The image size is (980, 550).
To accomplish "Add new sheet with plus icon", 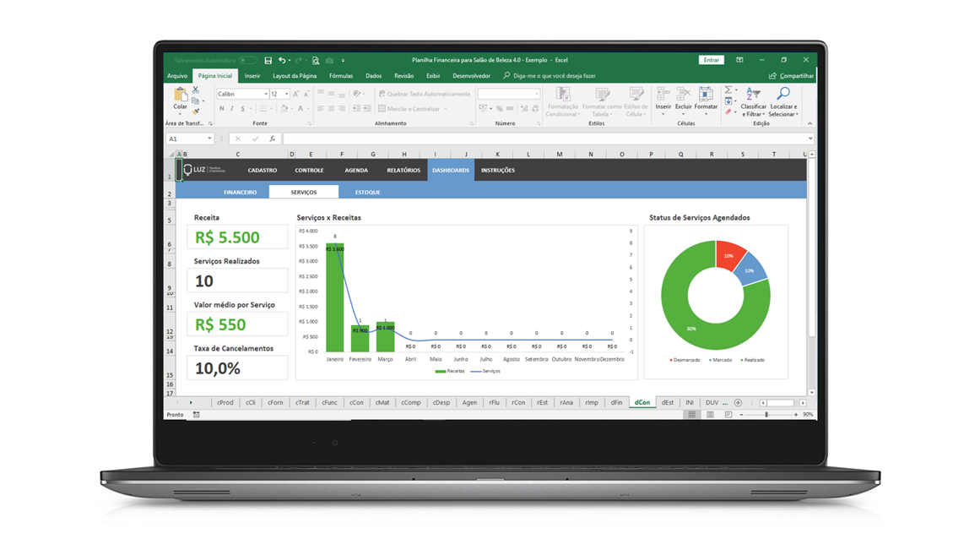I will tap(738, 402).
